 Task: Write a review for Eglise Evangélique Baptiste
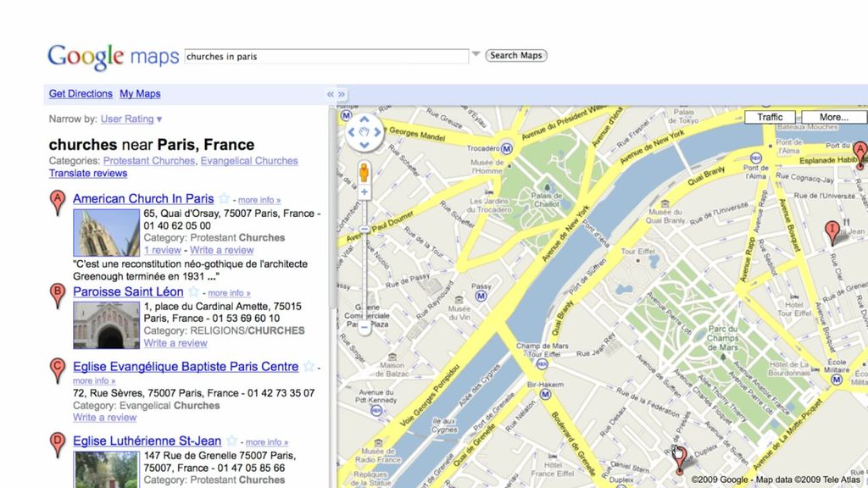[x=104, y=418]
